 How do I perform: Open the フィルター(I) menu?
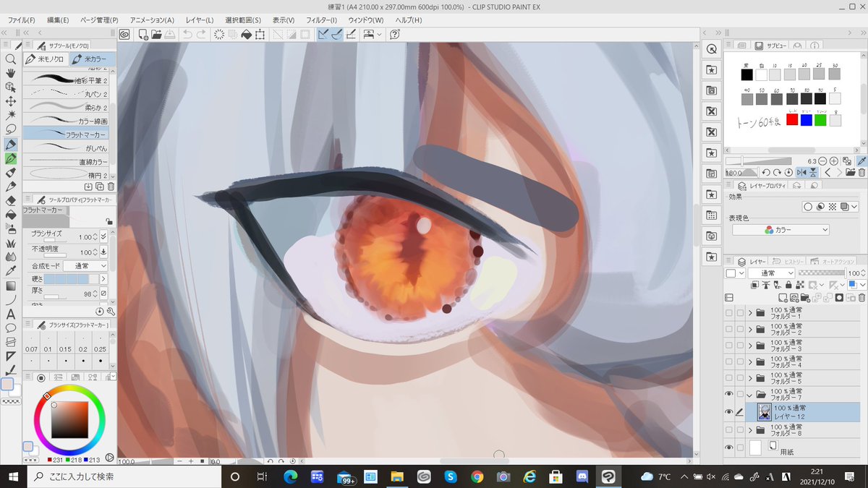pyautogui.click(x=321, y=20)
